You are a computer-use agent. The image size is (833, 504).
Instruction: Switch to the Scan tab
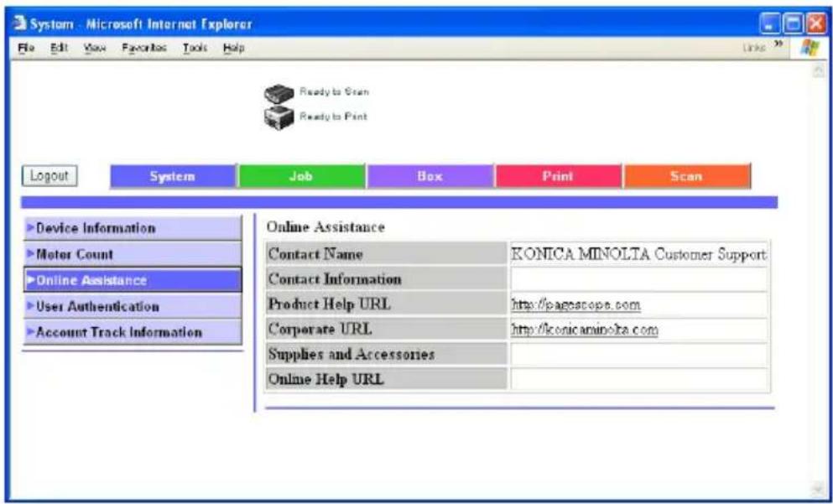click(x=686, y=176)
